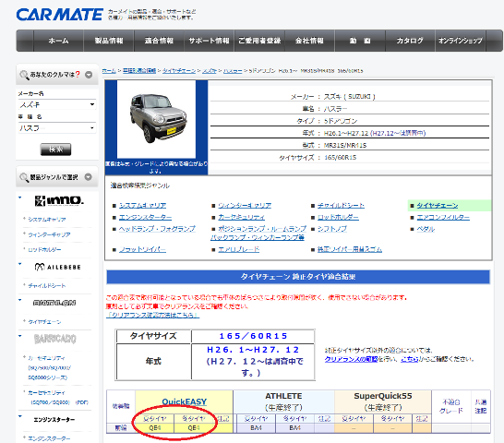Screen dimensions: 504x443
Task: Click the BIATHLON brand logo in the sidebar
Action: pyautogui.click(x=54, y=303)
